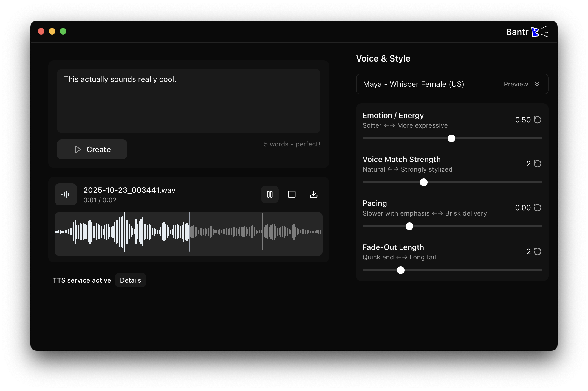Viewport: 588px width, 391px height.
Task: Stop audio playback
Action: pos(292,194)
